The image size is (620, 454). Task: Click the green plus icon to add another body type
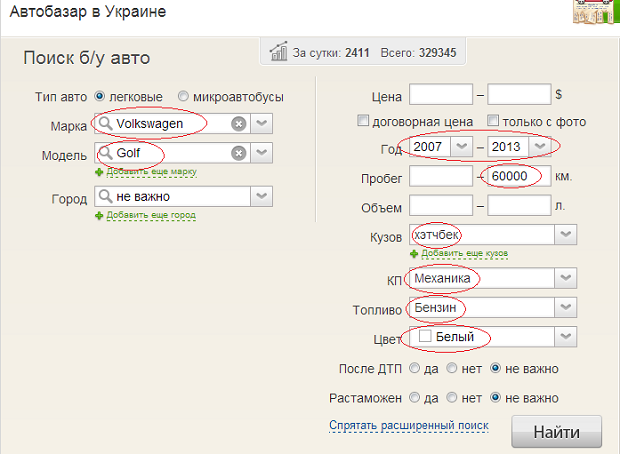tap(414, 254)
